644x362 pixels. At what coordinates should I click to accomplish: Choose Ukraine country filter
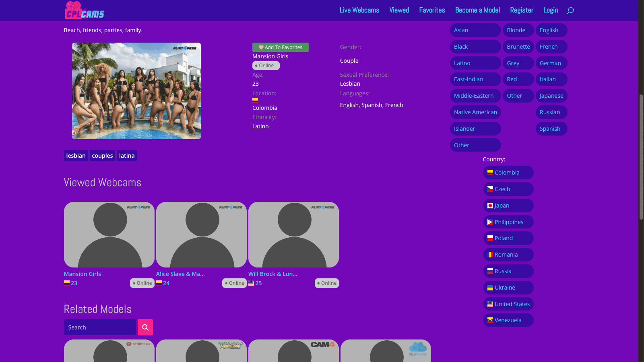point(508,288)
